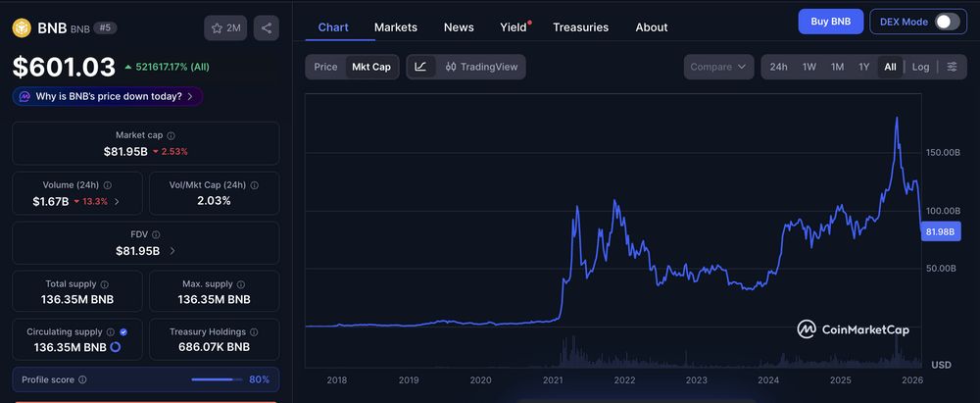Click the line chart type icon

coord(421,67)
